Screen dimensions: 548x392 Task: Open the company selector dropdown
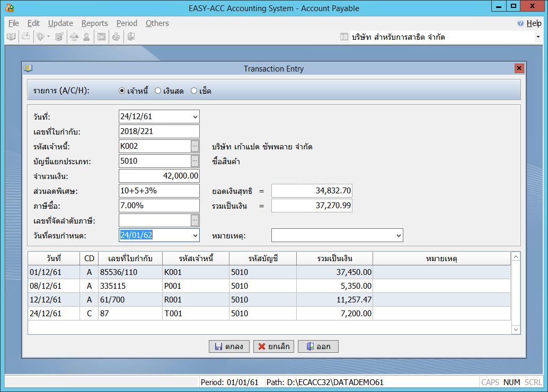point(537,37)
